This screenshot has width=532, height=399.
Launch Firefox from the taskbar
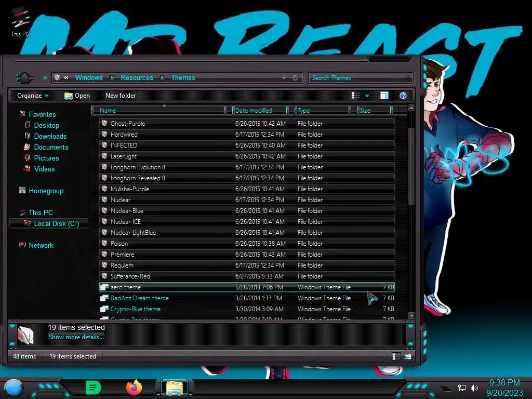click(134, 388)
